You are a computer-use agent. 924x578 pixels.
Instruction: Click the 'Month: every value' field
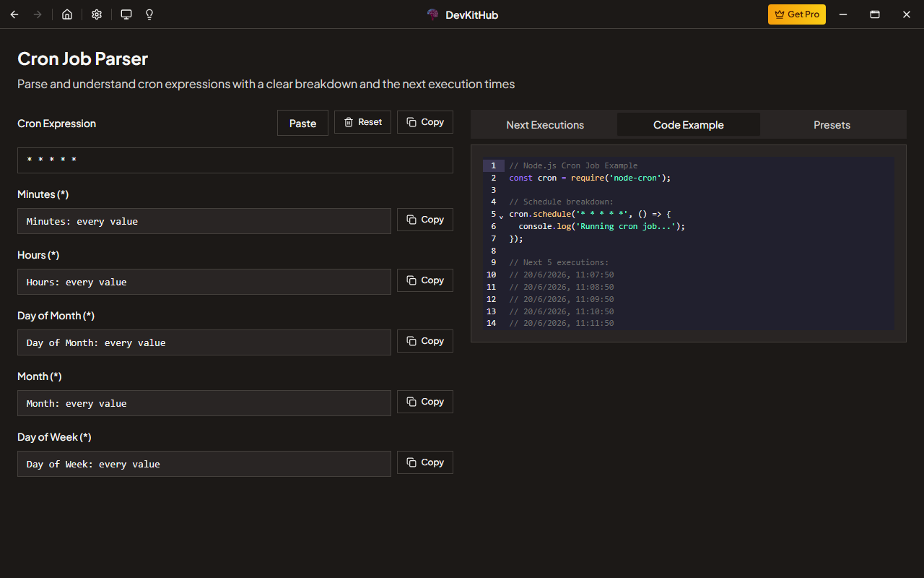pos(204,403)
